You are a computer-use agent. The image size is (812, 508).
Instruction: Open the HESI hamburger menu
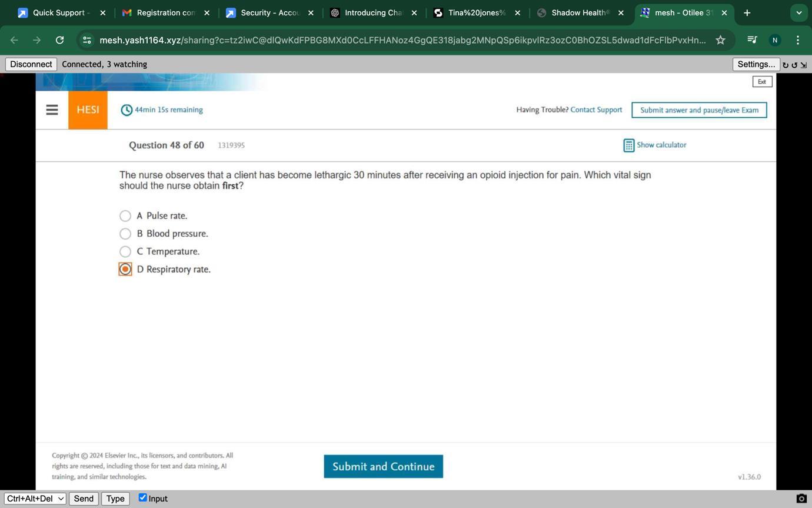click(x=52, y=110)
